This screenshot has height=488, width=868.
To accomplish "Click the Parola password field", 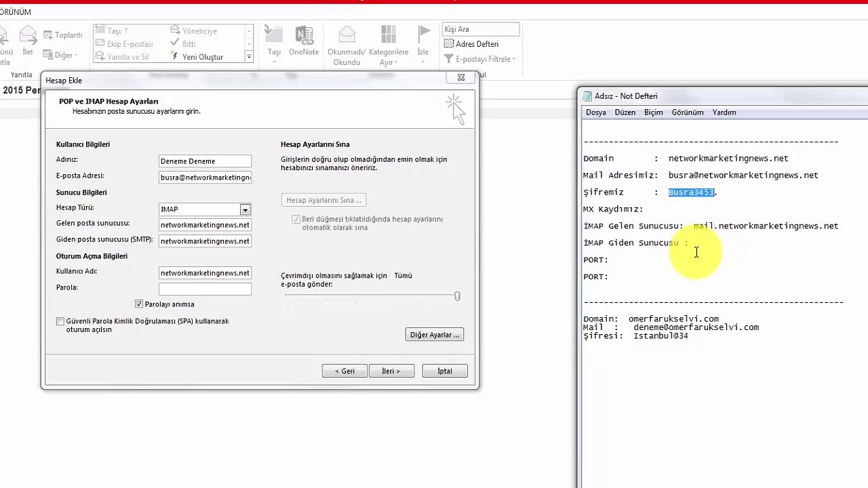I will click(x=205, y=289).
